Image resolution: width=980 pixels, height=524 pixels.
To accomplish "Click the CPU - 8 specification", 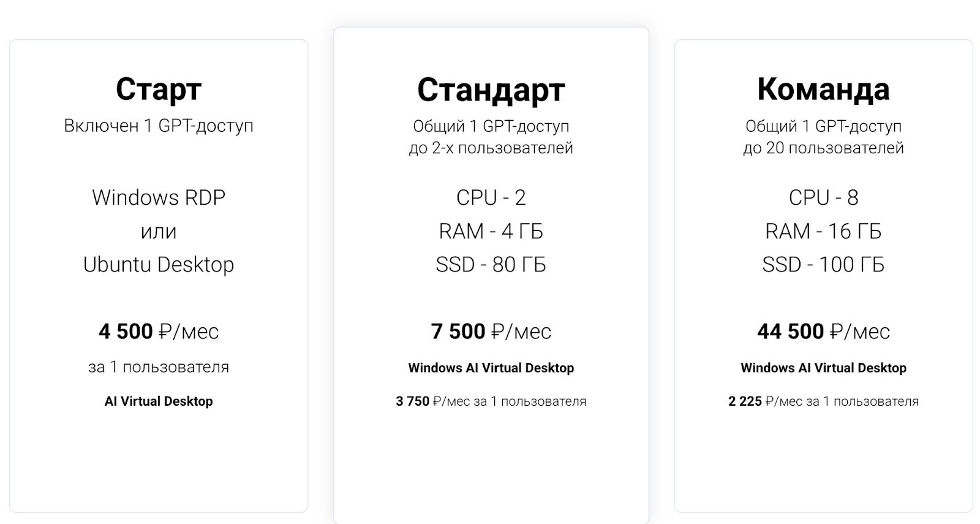I will point(823,197).
